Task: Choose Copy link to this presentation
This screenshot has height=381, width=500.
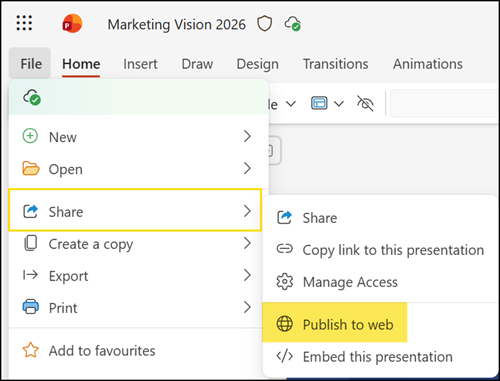Action: pyautogui.click(x=379, y=250)
